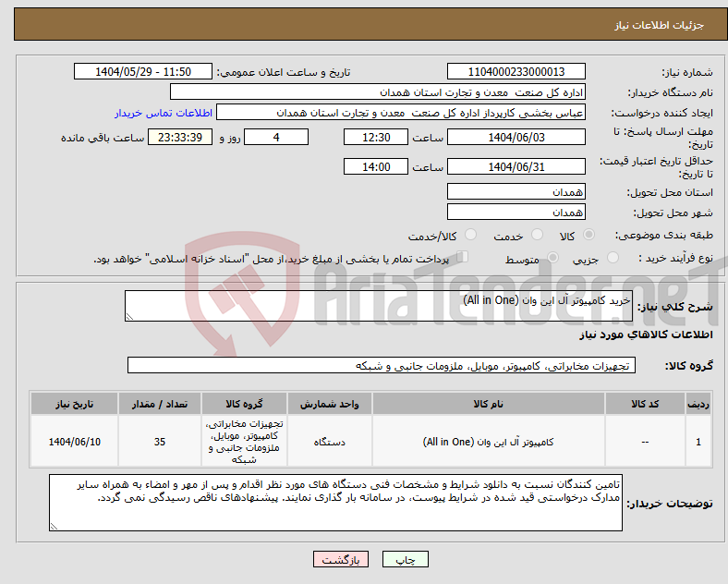Click the تاریخ نیاز column header
The image size is (728, 584).
point(74,404)
